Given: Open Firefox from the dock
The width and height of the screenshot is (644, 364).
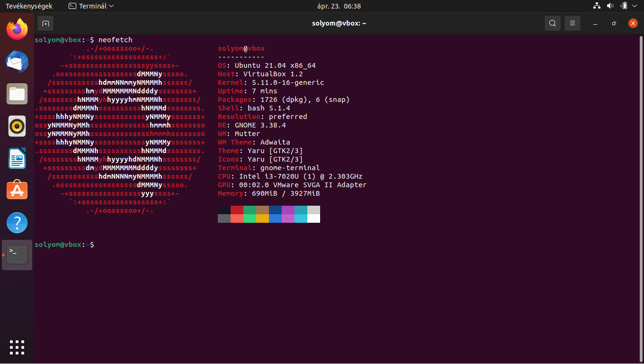Looking at the screenshot, I should point(17,29).
